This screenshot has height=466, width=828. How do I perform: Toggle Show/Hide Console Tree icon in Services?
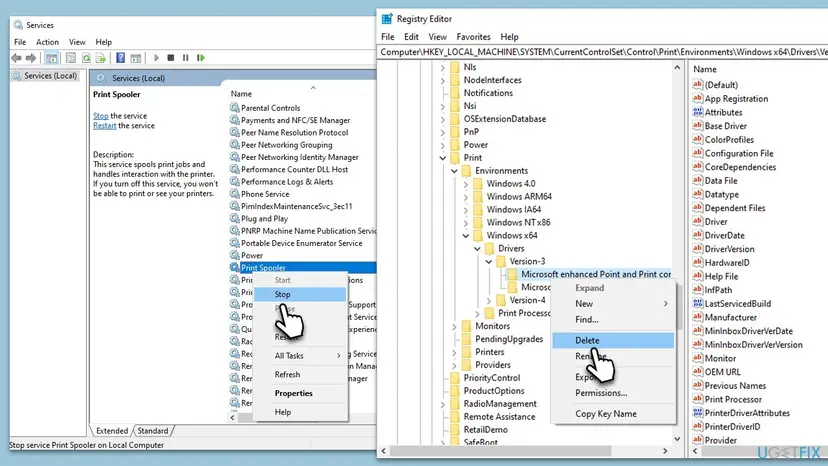click(x=51, y=58)
